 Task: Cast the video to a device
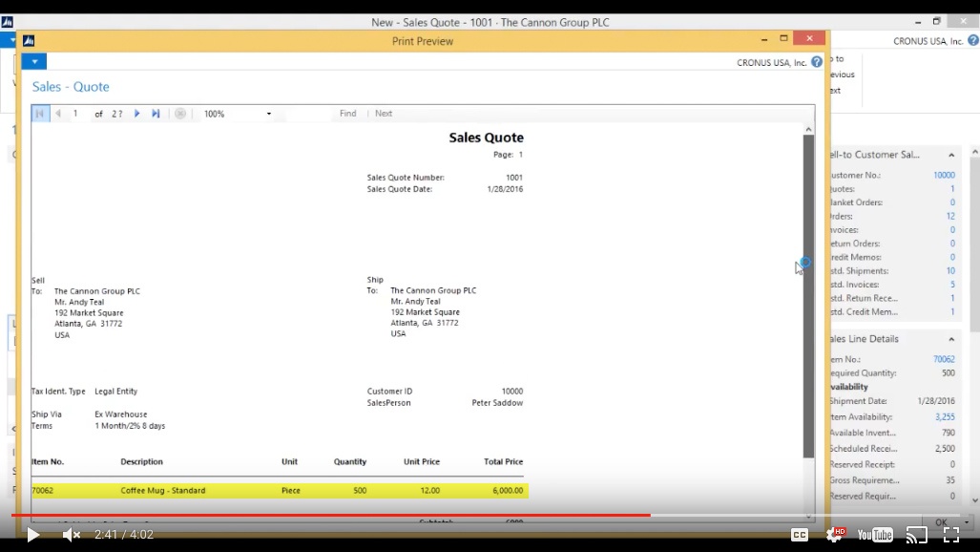pos(917,535)
